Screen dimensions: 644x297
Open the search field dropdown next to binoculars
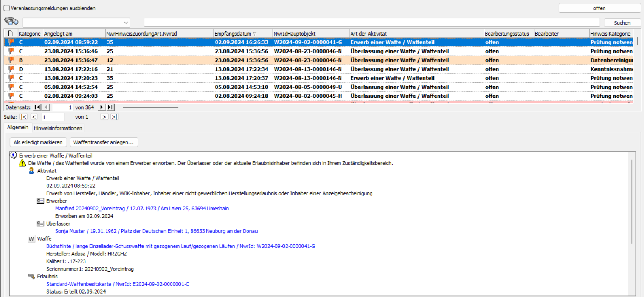126,23
